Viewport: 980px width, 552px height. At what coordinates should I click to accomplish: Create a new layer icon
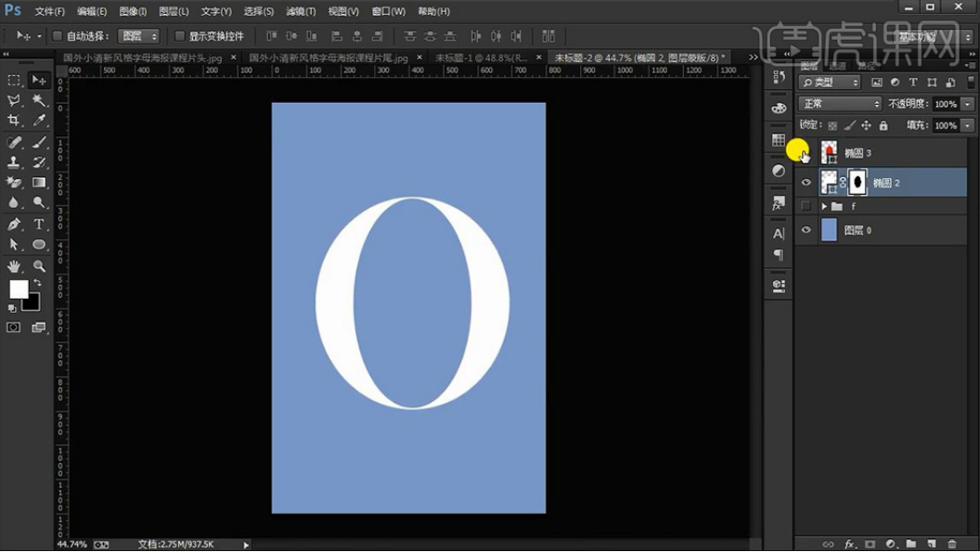tap(932, 544)
